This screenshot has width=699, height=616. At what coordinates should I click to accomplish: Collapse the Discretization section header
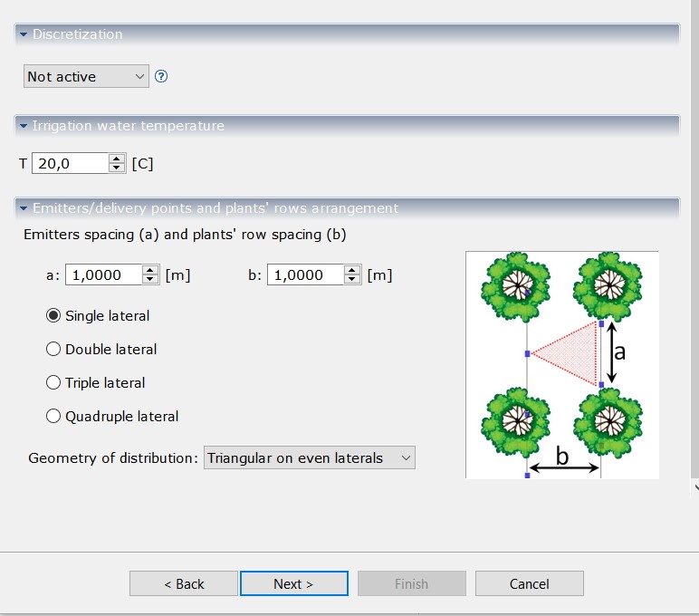[x=24, y=34]
